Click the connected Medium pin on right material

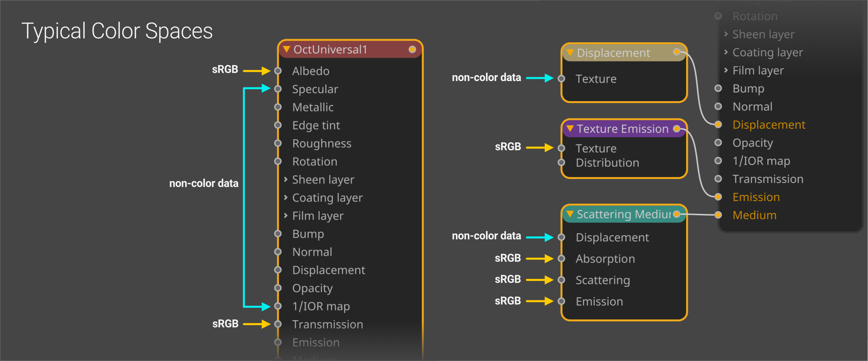click(x=718, y=215)
